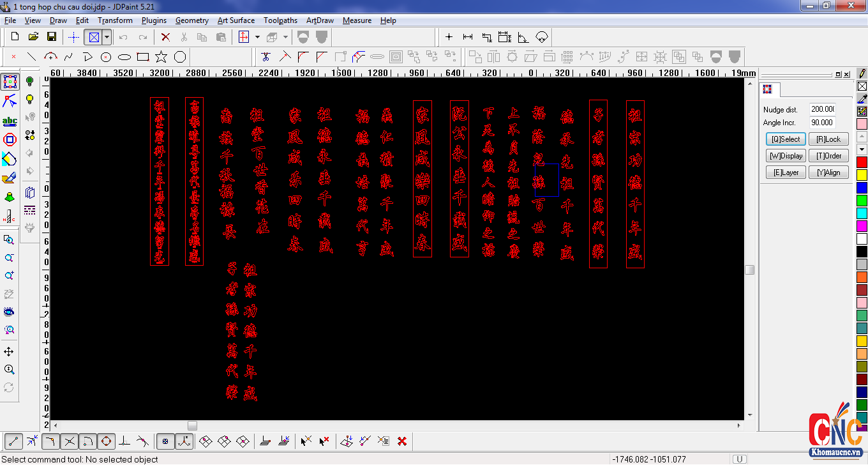868x465 pixels.
Task: Toggle quadrant point snap mode
Action: tap(106, 441)
